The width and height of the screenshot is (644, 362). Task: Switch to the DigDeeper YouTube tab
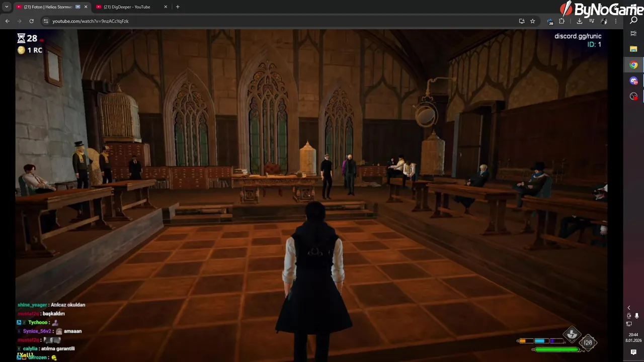(x=131, y=7)
